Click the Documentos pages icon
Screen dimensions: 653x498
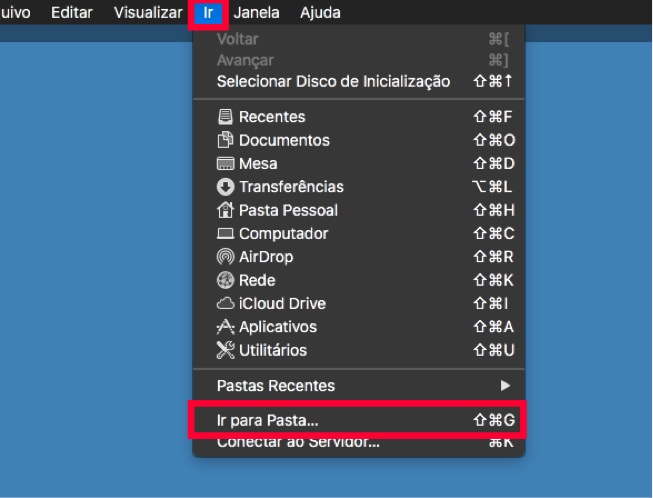point(225,140)
